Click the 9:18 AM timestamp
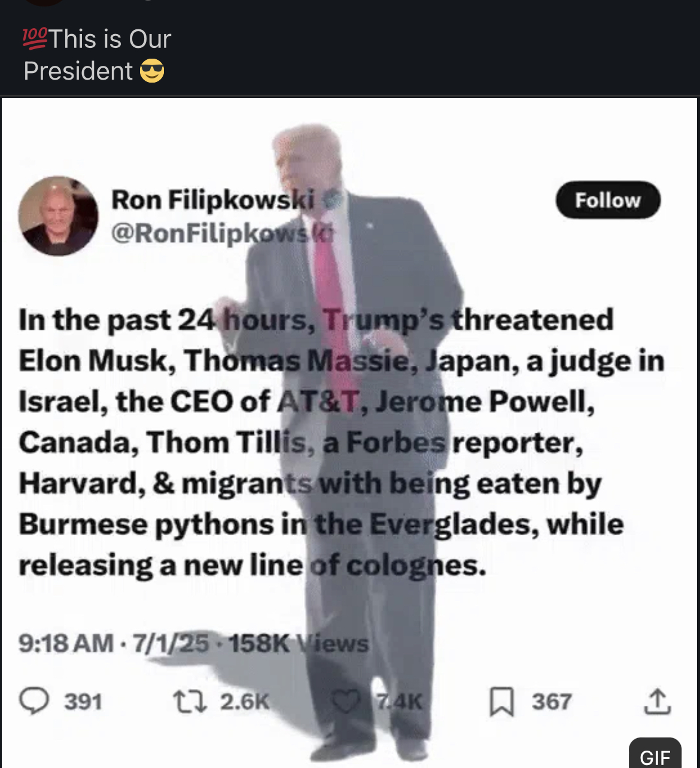 66,643
